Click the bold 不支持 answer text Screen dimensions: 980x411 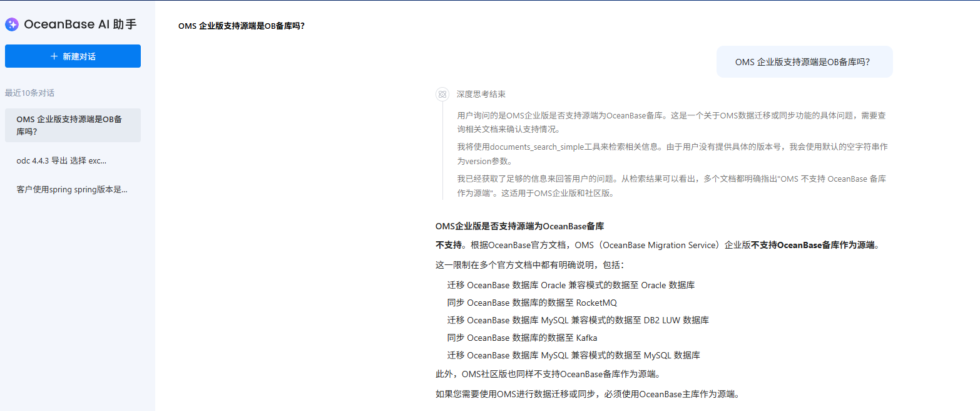[449, 245]
